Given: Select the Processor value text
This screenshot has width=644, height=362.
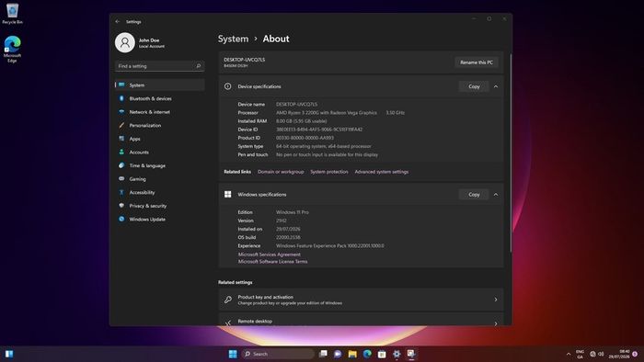Looking at the screenshot, I should coord(340,113).
